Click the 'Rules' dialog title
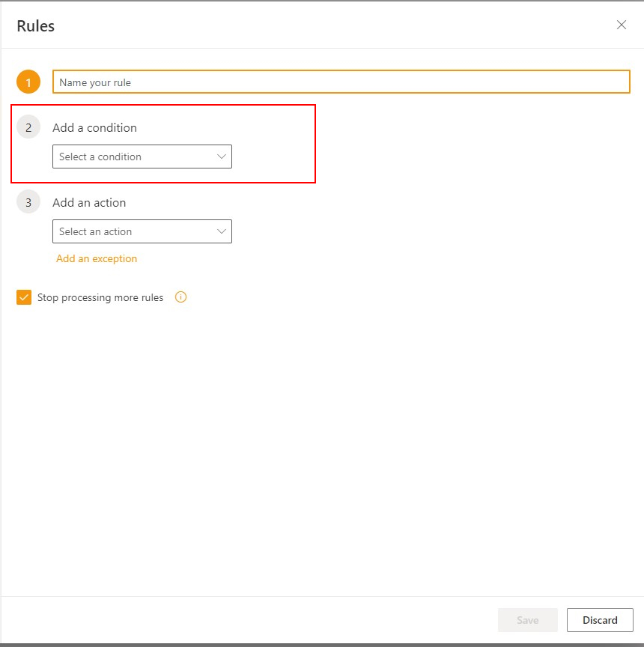This screenshot has height=647, width=644. pyautogui.click(x=36, y=26)
